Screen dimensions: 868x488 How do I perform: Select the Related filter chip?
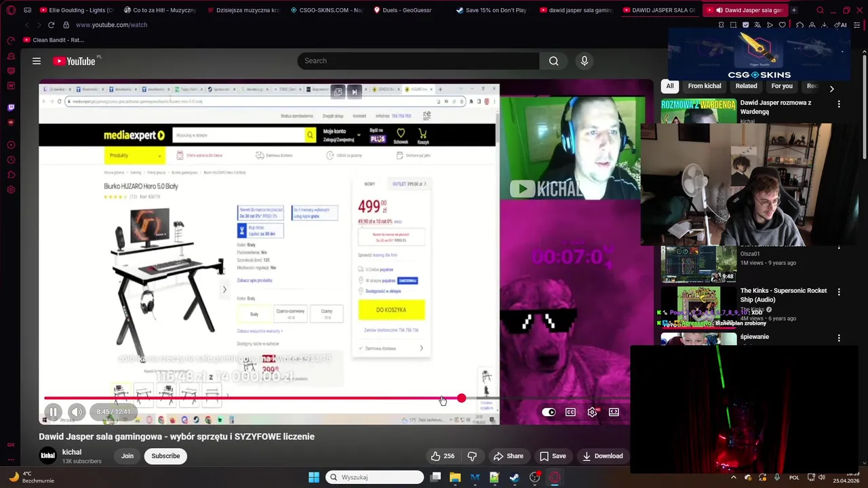746,86
